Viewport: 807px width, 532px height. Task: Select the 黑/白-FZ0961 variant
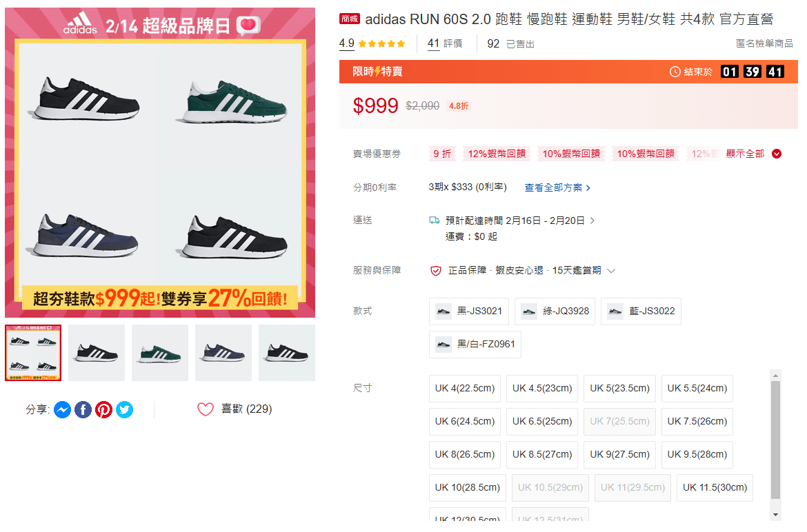(475, 345)
